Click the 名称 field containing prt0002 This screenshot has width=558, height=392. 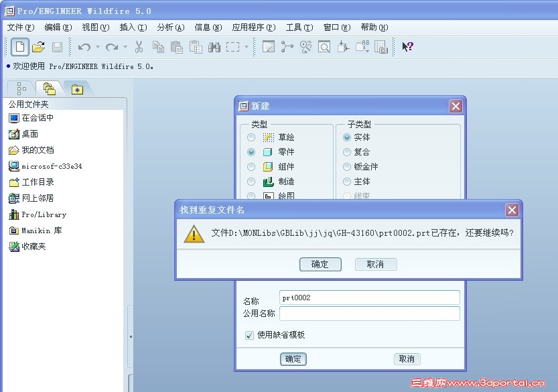point(370,298)
